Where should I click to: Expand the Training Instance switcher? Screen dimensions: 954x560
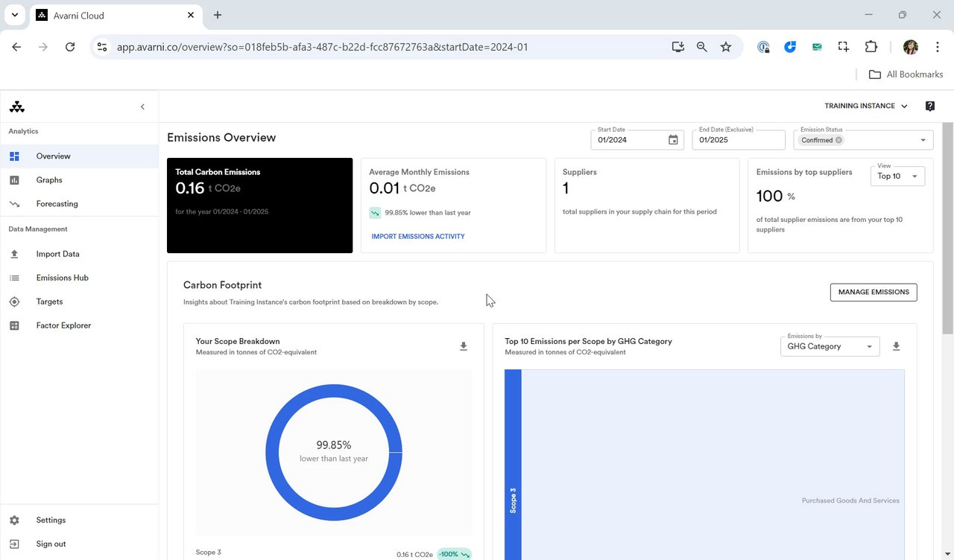point(865,106)
